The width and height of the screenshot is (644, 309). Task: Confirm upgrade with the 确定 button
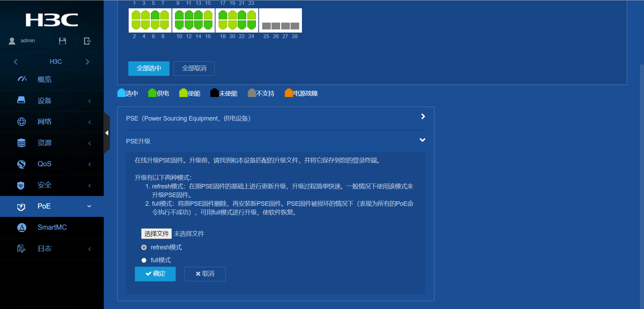pyautogui.click(x=155, y=274)
